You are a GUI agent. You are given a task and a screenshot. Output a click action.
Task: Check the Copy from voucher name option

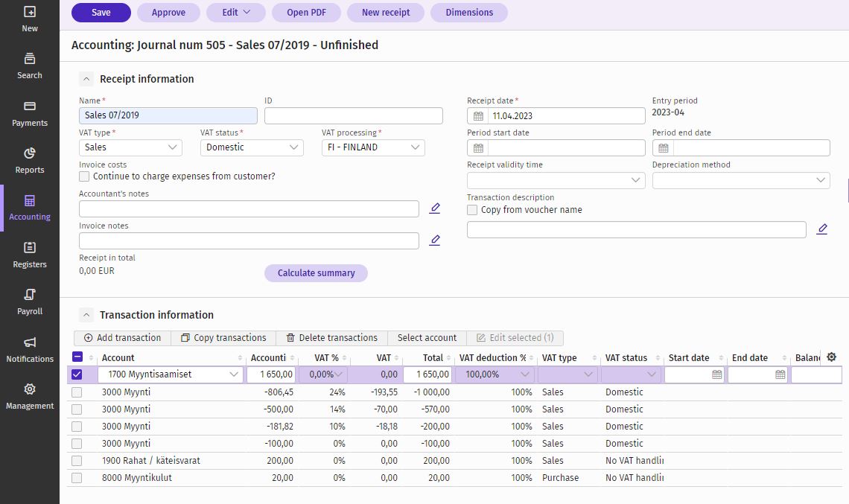[x=471, y=210]
